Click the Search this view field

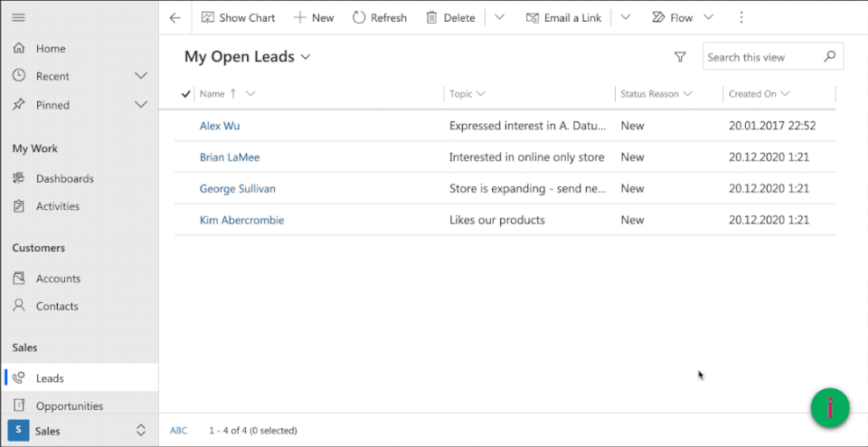[x=761, y=57]
